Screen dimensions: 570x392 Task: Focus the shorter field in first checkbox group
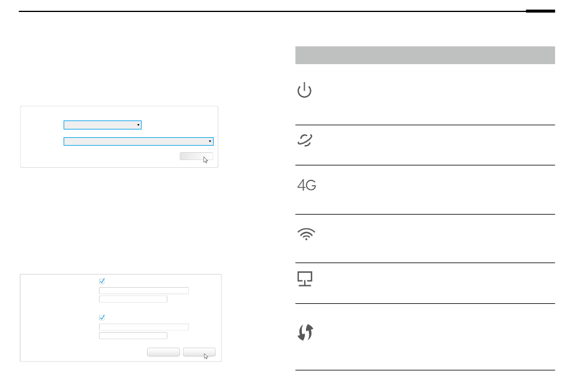tap(133, 299)
